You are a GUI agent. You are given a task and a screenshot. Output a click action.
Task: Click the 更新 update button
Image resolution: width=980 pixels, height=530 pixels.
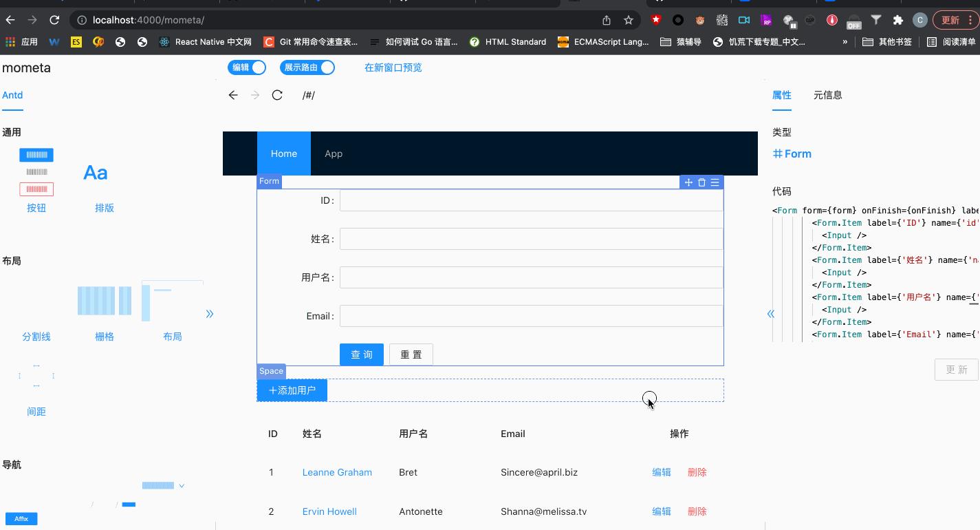tap(956, 370)
